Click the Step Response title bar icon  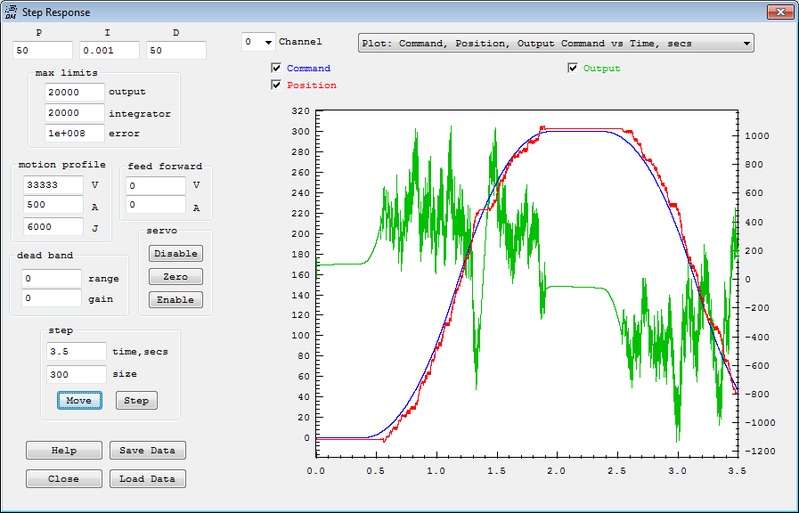point(11,12)
